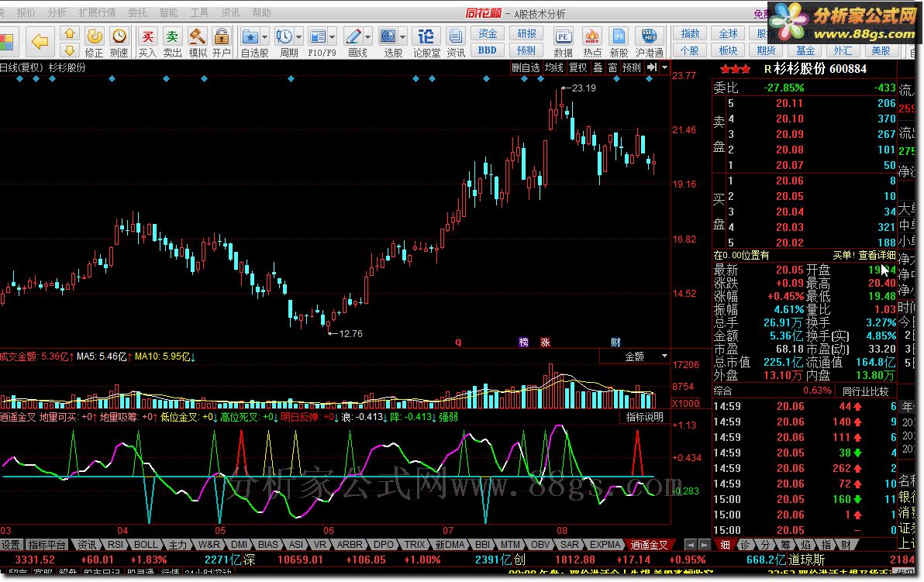Open the 工具 menu
This screenshot has height=582, width=924.
tap(199, 12)
